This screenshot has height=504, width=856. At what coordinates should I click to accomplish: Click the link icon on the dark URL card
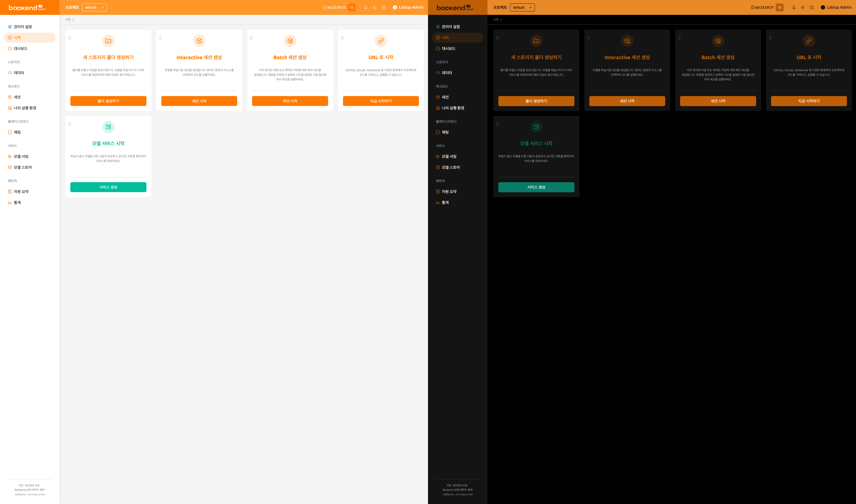(809, 41)
